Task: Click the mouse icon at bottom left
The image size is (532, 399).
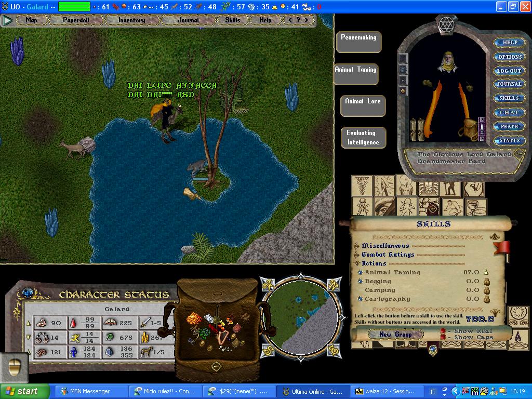Action: tap(14, 368)
